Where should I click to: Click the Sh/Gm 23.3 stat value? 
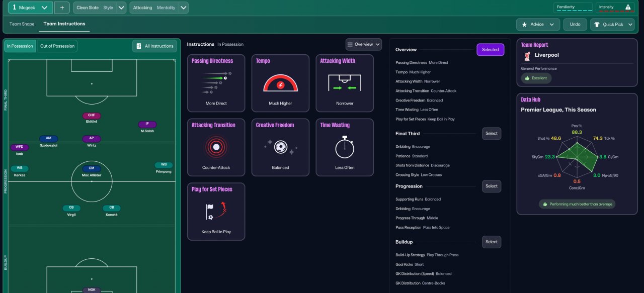pyautogui.click(x=550, y=157)
